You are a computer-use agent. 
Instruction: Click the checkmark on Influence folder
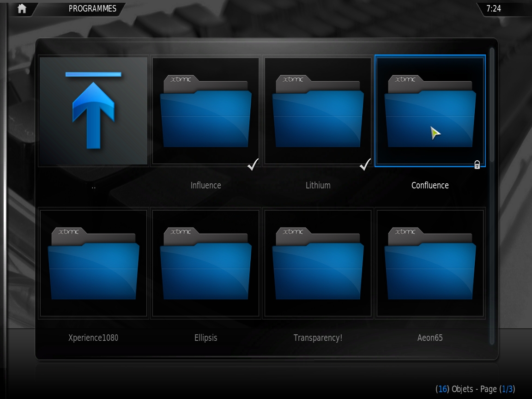(253, 164)
